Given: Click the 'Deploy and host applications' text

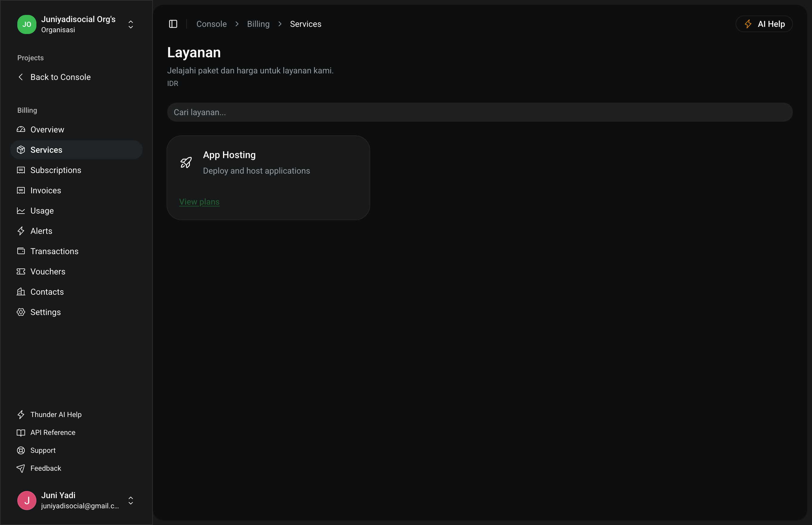Looking at the screenshot, I should coord(256,171).
